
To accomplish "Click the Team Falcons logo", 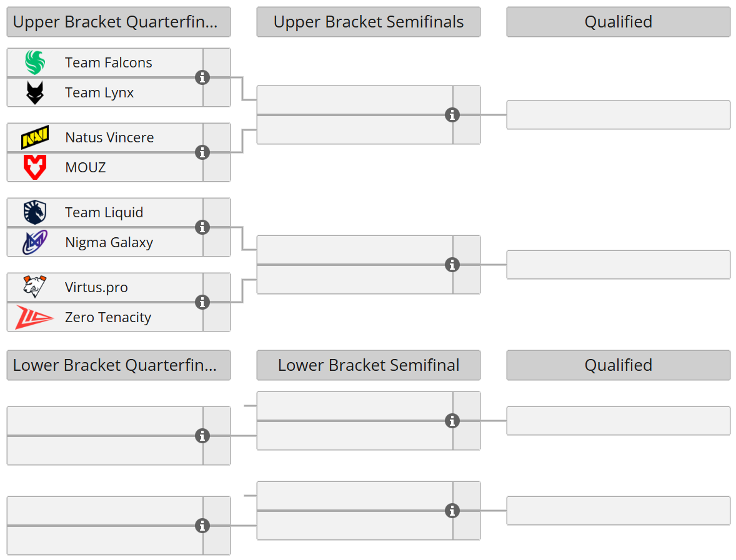I will [35, 62].
